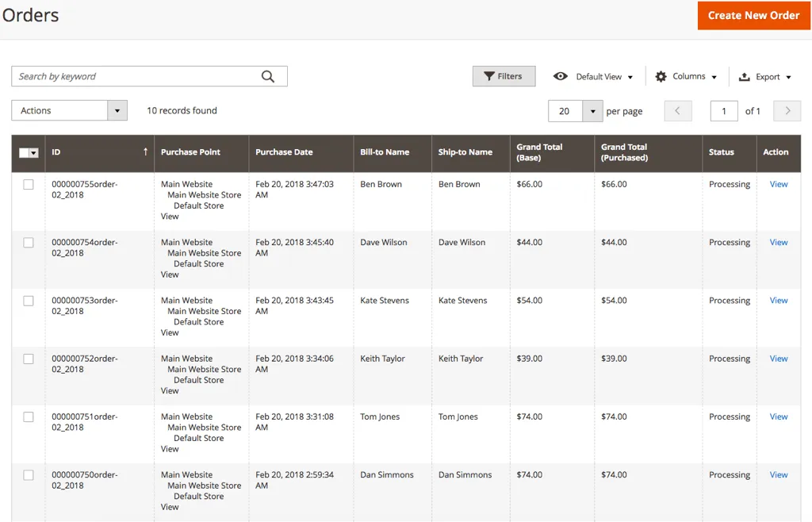Go to next page arrow
The height and width of the screenshot is (522, 812).
click(x=787, y=111)
